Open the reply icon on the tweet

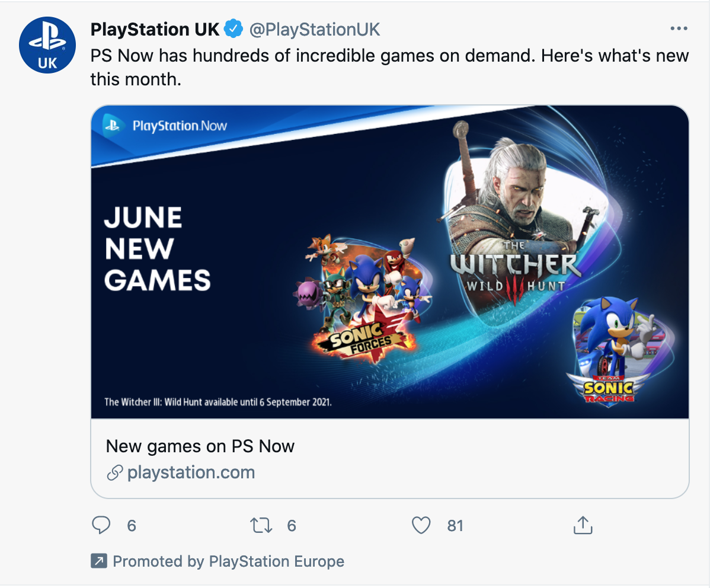tap(101, 525)
